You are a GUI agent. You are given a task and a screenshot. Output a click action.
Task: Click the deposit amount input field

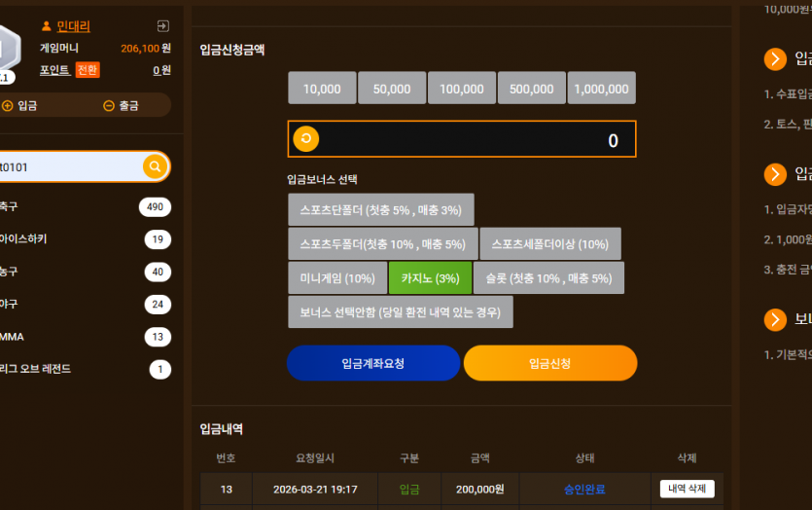pyautogui.click(x=462, y=139)
